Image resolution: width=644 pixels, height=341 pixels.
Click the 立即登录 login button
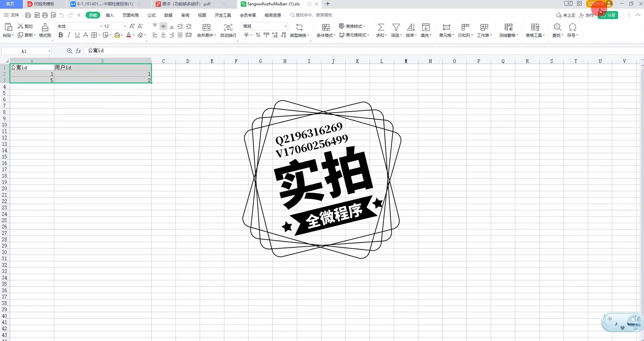[600, 4]
